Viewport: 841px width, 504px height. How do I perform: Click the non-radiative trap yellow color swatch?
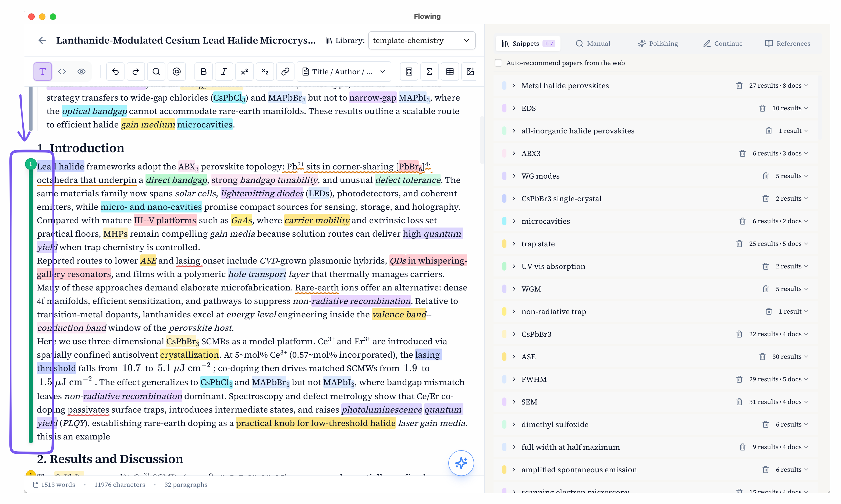pyautogui.click(x=504, y=311)
